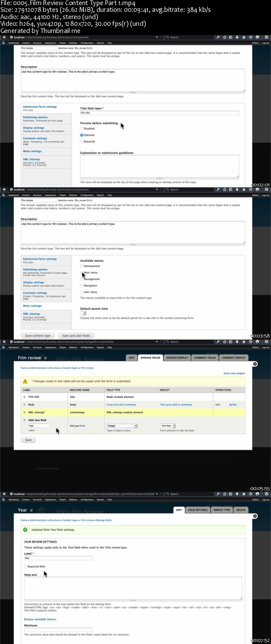Click browser wrench icon in 00:02:01 frame

click(218, 37)
